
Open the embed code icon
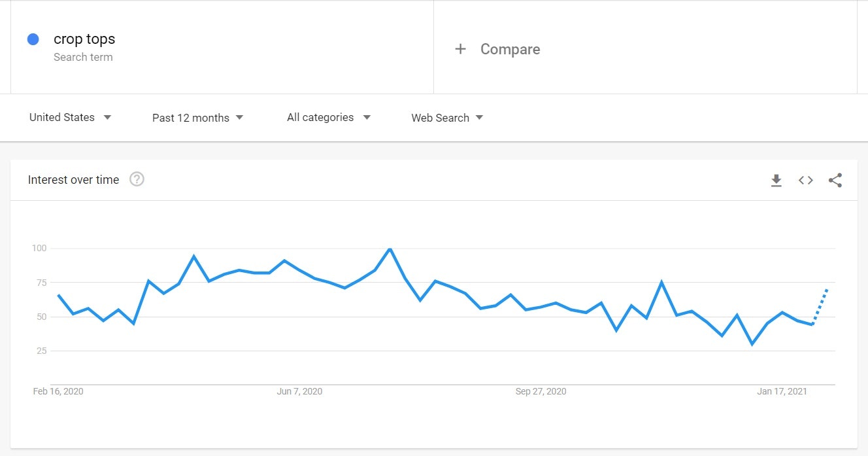806,181
